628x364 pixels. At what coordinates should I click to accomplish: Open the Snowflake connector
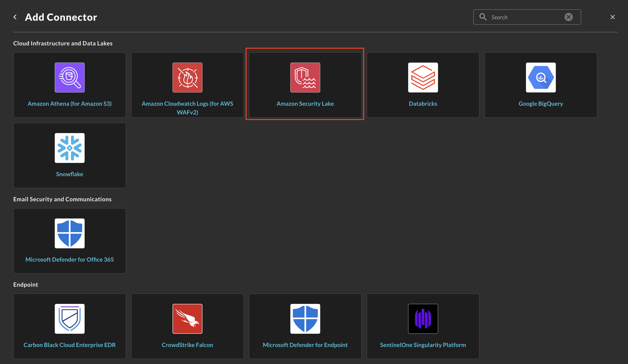(69, 155)
